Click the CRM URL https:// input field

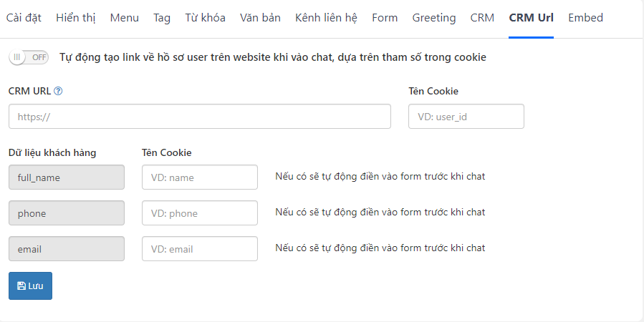[x=200, y=117]
